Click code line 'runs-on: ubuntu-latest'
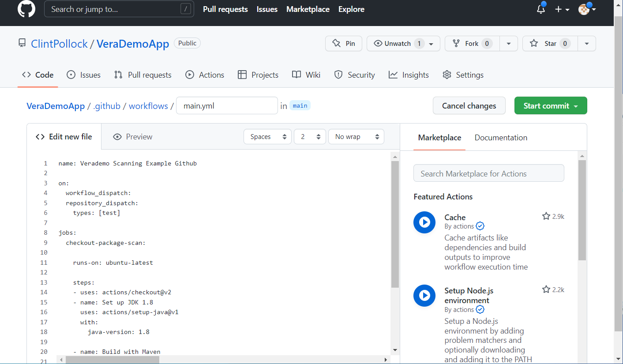The image size is (623, 364). (113, 263)
